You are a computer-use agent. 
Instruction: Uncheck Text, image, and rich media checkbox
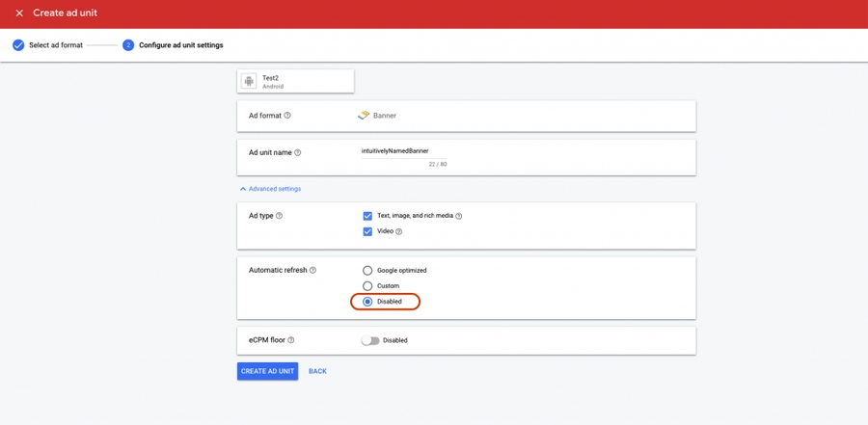click(367, 216)
